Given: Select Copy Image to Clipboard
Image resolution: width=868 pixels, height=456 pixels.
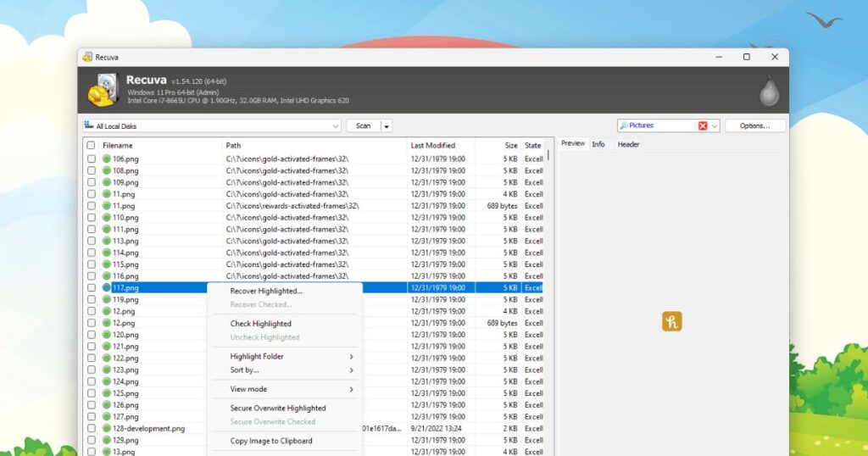Looking at the screenshot, I should coord(271,441).
